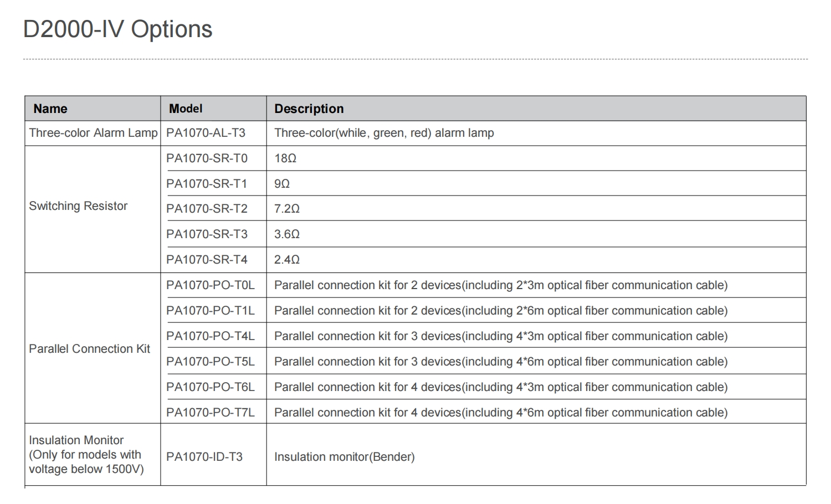
Task: Select model PA1070-PO-T0L cell
Action: (x=213, y=285)
